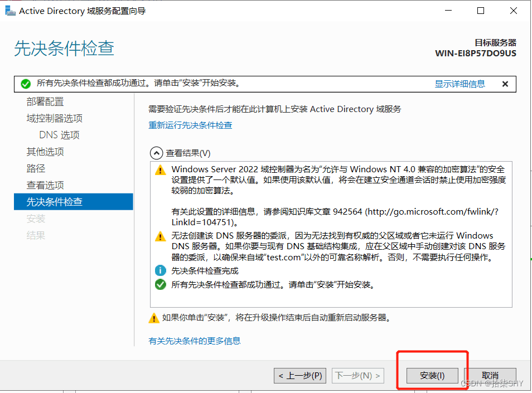Go to the 部署配置 step
The height and width of the screenshot is (393, 532).
[45, 101]
